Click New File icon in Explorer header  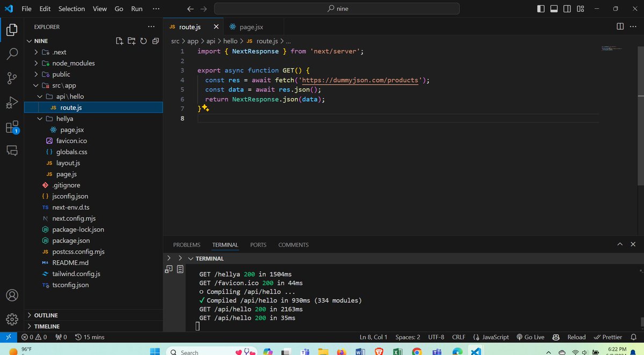[120, 41]
